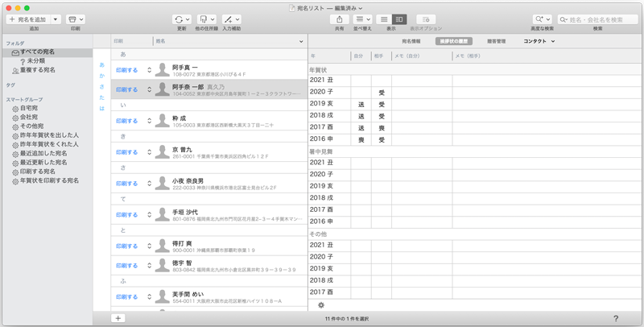644x327 pixels.
Task: Switch to split detail view icon
Action: (399, 19)
